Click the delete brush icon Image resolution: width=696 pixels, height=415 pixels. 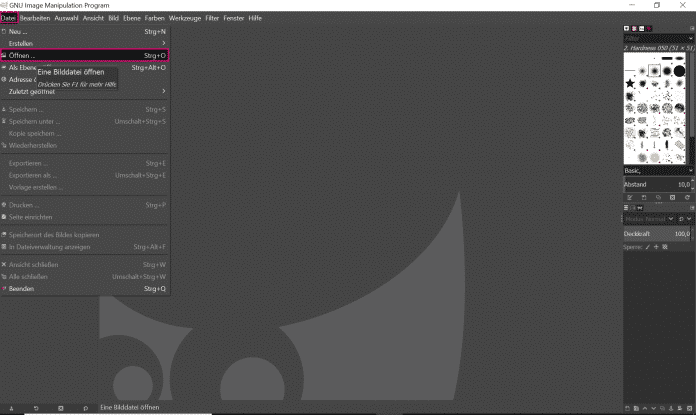672,198
